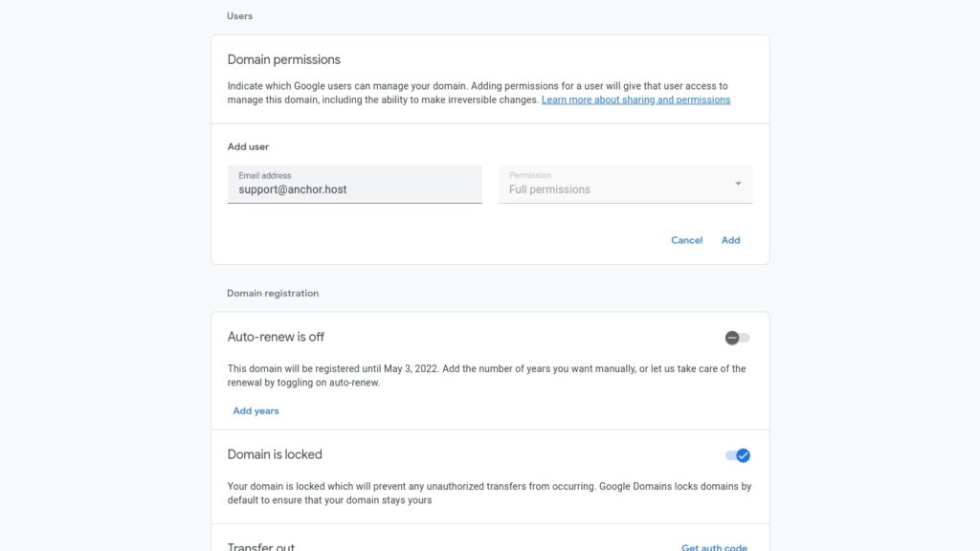Click the unauthorized transfers description text
Viewport: 980px width, 551px height.
tap(489, 493)
